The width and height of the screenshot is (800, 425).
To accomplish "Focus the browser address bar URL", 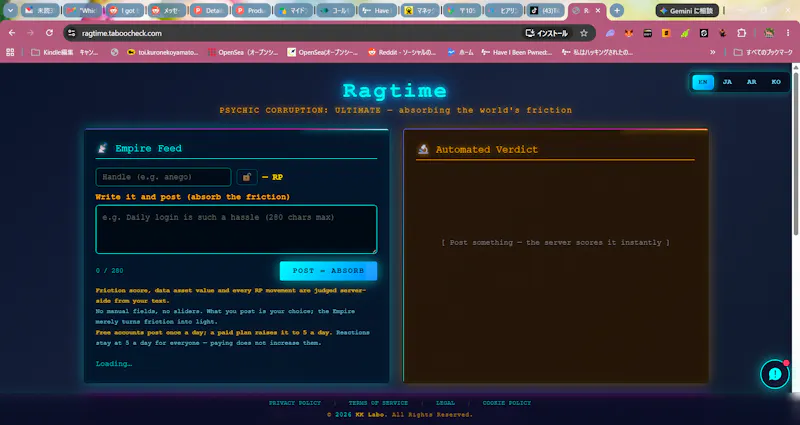I will pos(122,33).
